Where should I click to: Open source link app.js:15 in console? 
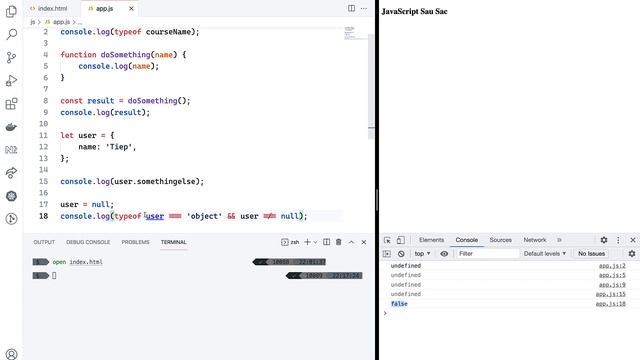610,294
